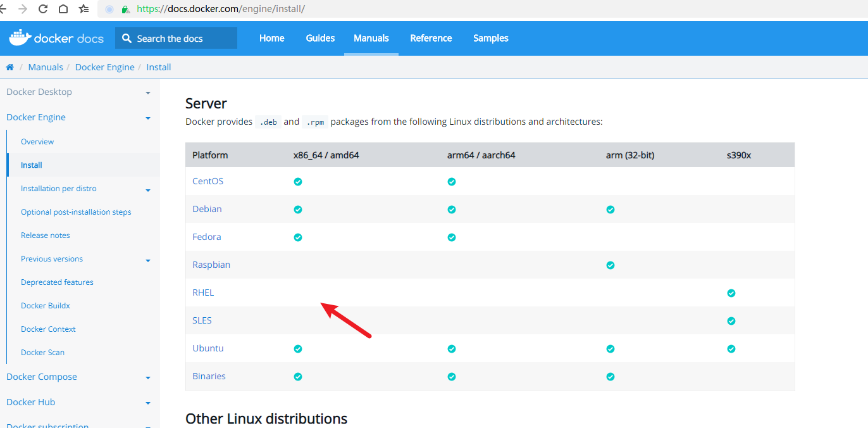This screenshot has width=868, height=428.
Task: Open the Fedora platform link
Action: coord(207,237)
